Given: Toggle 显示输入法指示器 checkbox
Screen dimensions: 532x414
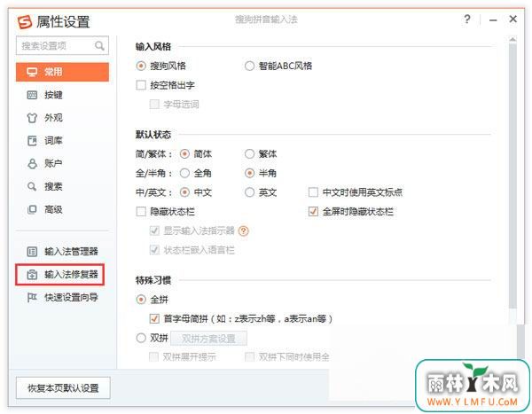Looking at the screenshot, I should pos(154,231).
